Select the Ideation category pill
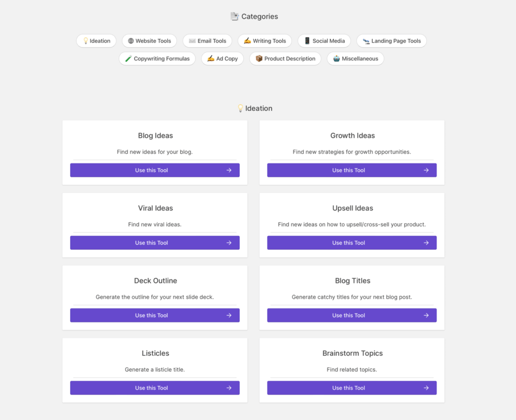This screenshot has width=516, height=420. pos(96,41)
